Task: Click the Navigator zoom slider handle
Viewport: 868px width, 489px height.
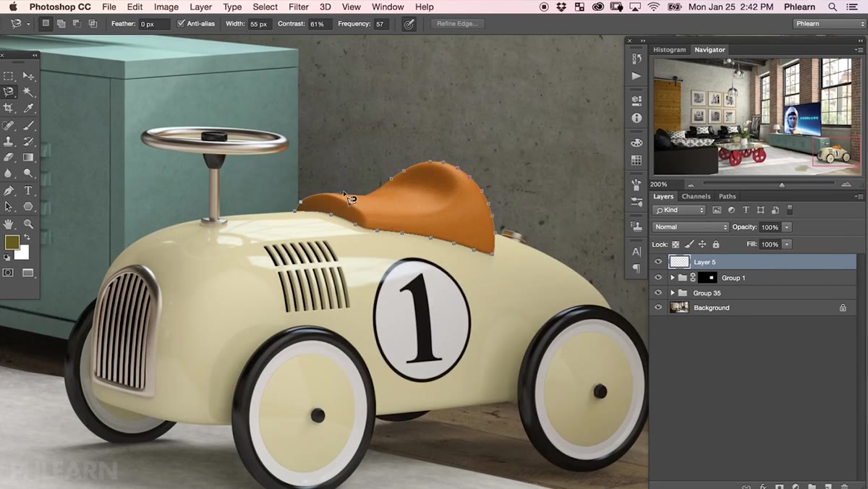Action: coord(781,185)
